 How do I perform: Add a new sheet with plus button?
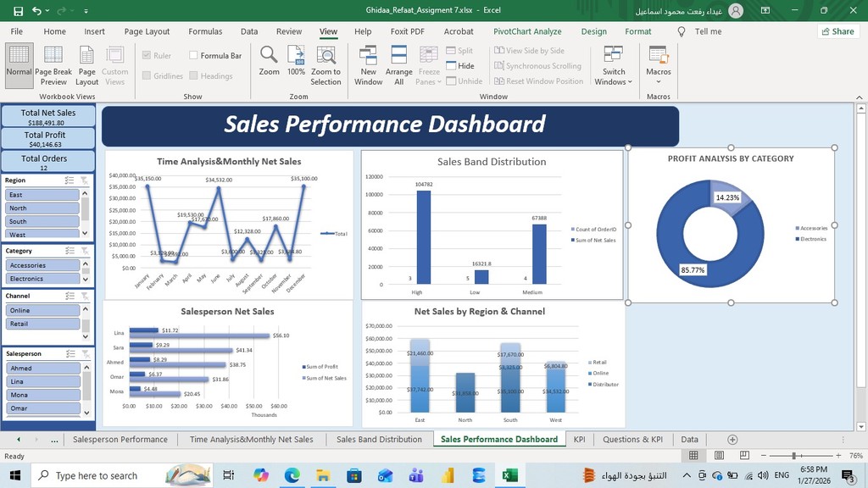(732, 440)
